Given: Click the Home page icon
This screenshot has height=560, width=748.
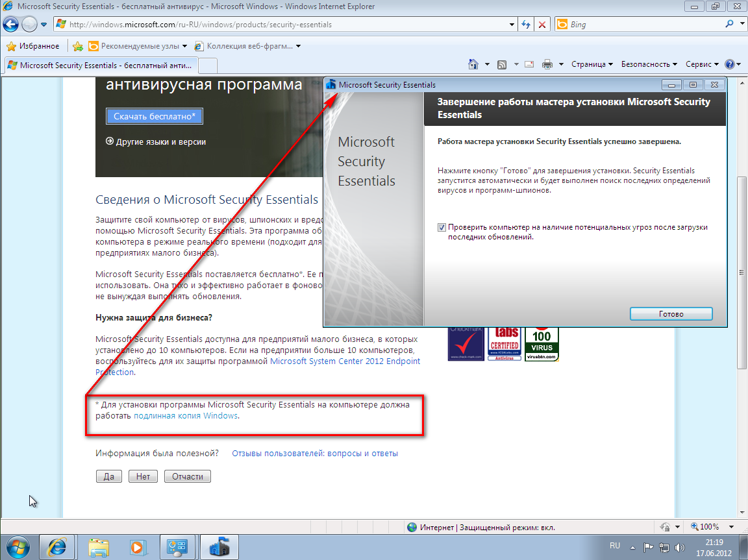Looking at the screenshot, I should [x=473, y=64].
